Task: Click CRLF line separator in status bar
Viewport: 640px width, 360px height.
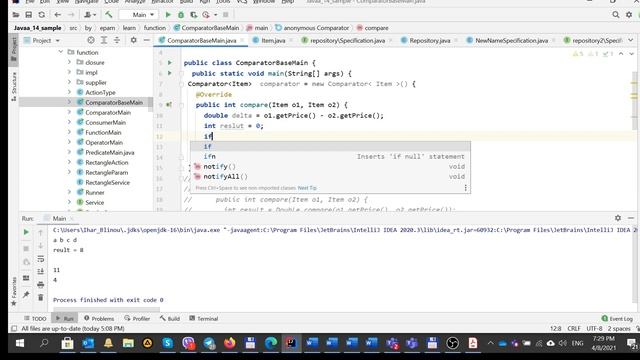Action: coord(573,329)
